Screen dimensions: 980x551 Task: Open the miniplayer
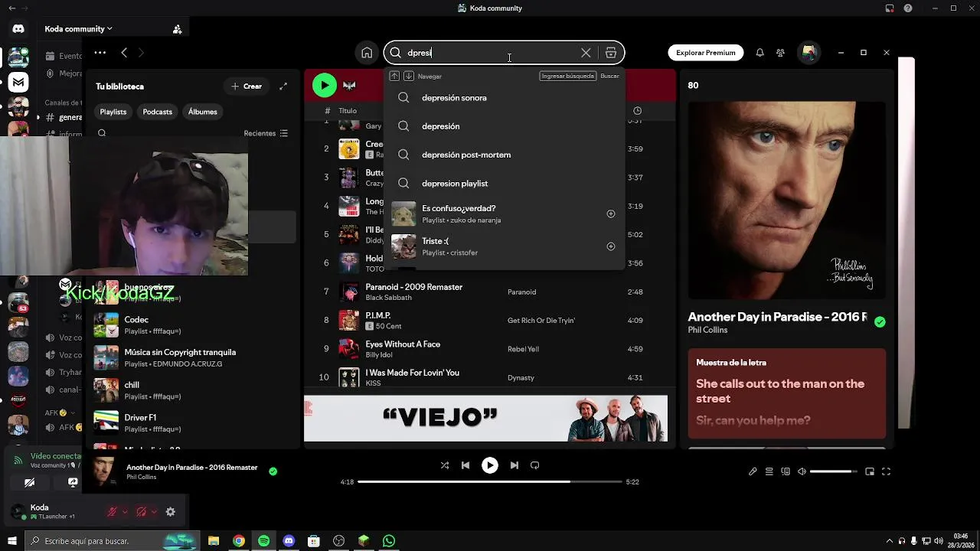pyautogui.click(x=870, y=471)
